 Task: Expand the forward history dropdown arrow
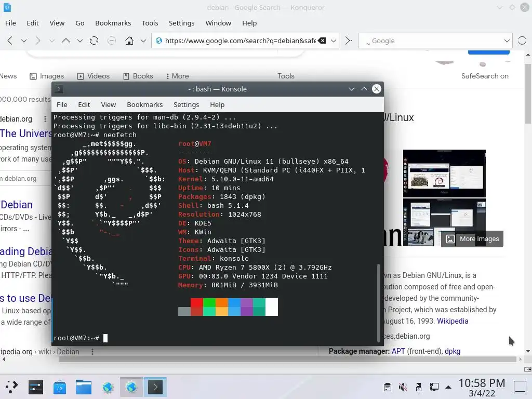pos(51,41)
